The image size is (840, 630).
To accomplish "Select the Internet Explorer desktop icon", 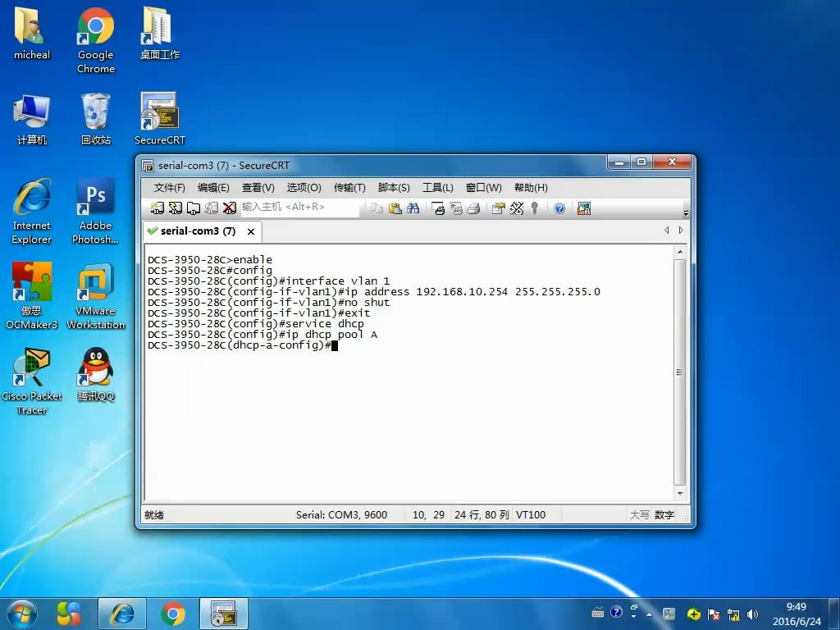I will pos(32,211).
